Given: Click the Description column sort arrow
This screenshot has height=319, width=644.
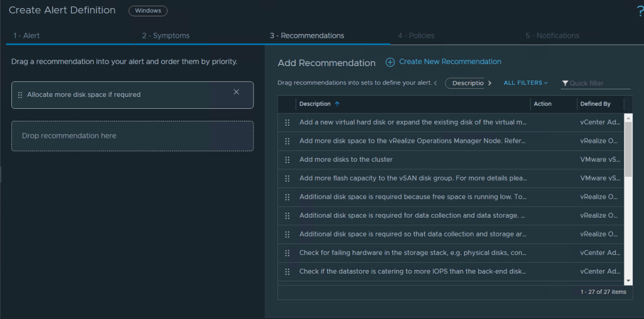Looking at the screenshot, I should pyautogui.click(x=337, y=104).
